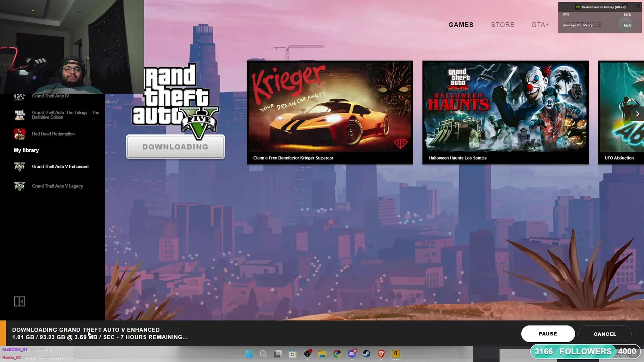This screenshot has width=644, height=362.
Task: Click the GTA V Enhanced library icon
Action: pyautogui.click(x=19, y=167)
